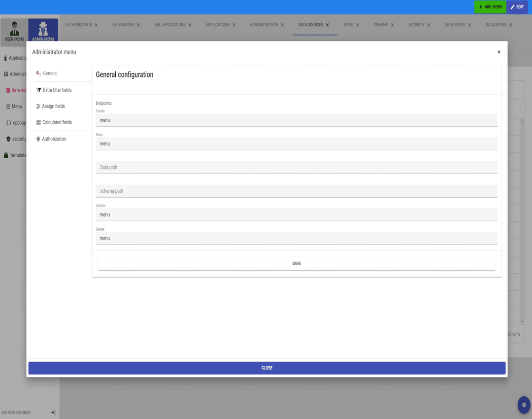Select the Create endpoint input field
Viewport: 532px width, 419px height.
(x=297, y=120)
